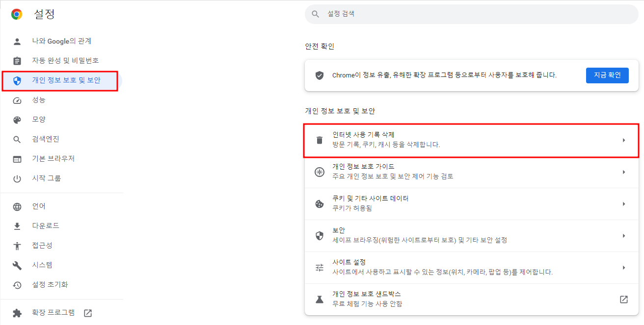The image size is (644, 325).
Task: Click the 설정 검색 search field
Action: pos(471,14)
